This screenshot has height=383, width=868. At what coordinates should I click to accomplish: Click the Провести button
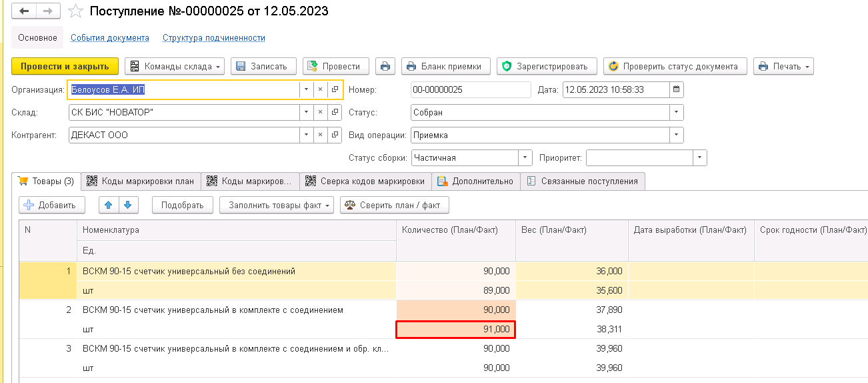336,66
